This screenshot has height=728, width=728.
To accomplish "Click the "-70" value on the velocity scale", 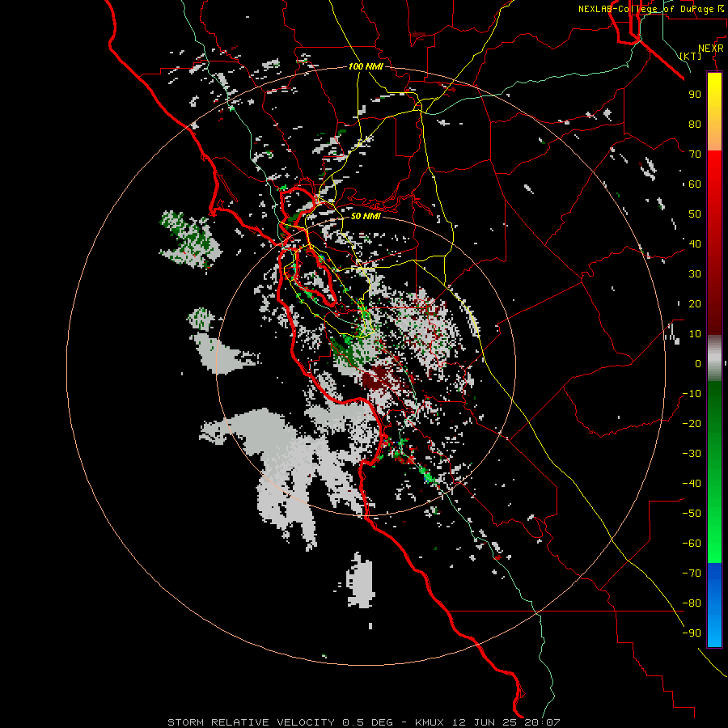I will click(692, 574).
